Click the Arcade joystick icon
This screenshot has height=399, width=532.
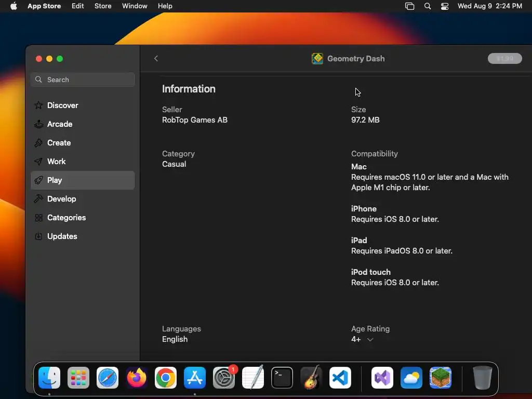pyautogui.click(x=38, y=124)
